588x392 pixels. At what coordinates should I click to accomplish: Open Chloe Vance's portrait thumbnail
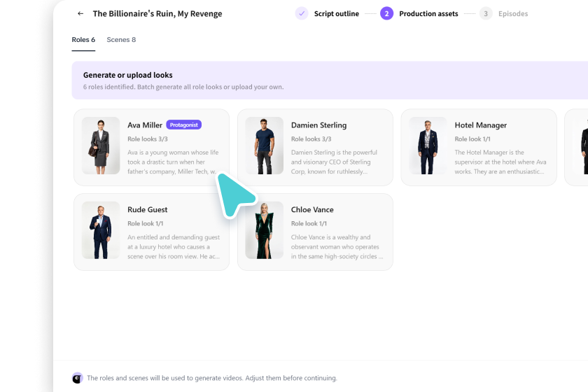(265, 230)
